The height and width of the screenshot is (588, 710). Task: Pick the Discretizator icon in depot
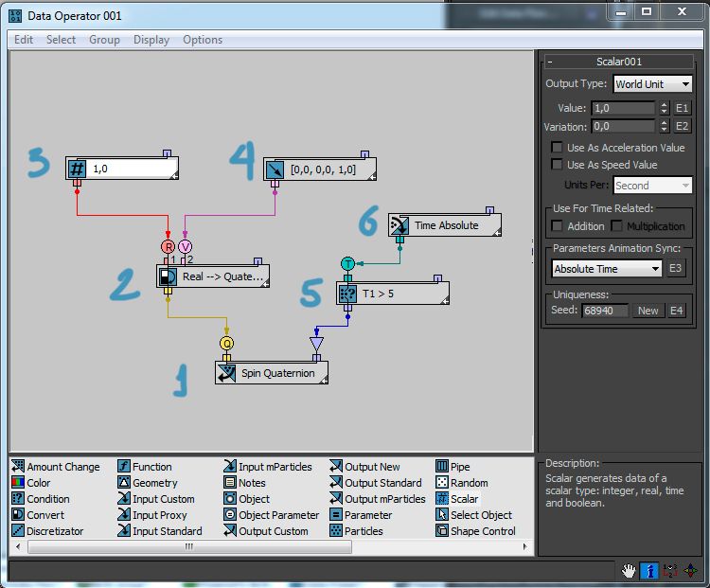coord(18,530)
